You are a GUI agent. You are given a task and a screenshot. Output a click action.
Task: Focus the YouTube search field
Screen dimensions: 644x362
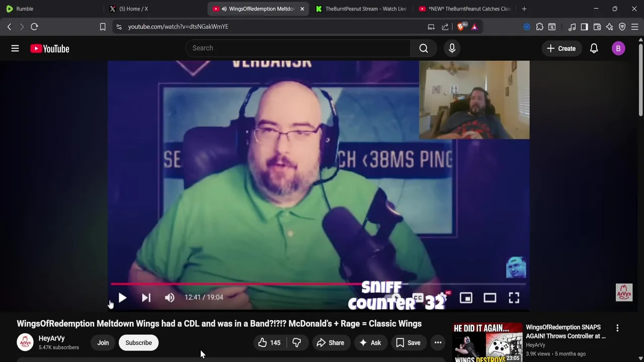[x=298, y=48]
